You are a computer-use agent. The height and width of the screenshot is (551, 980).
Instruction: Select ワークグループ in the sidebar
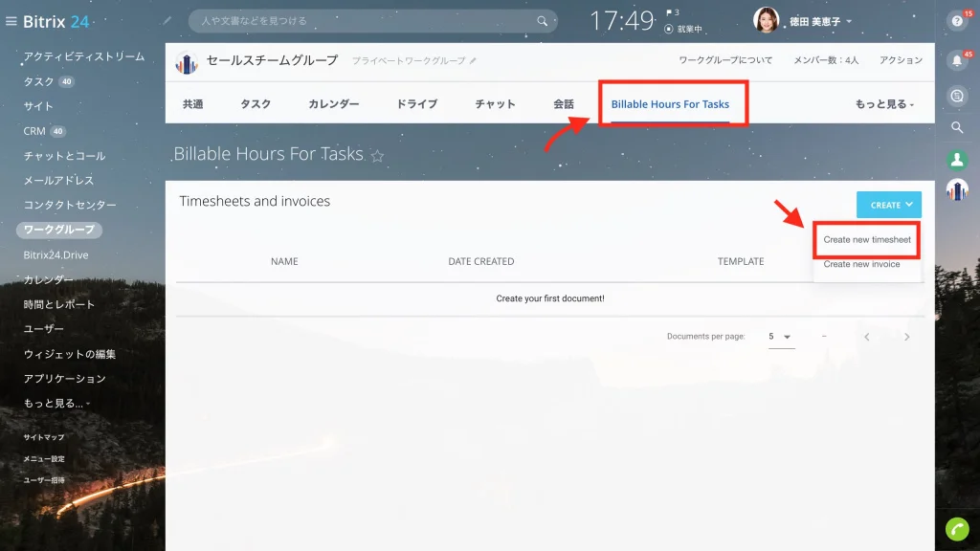(x=58, y=230)
